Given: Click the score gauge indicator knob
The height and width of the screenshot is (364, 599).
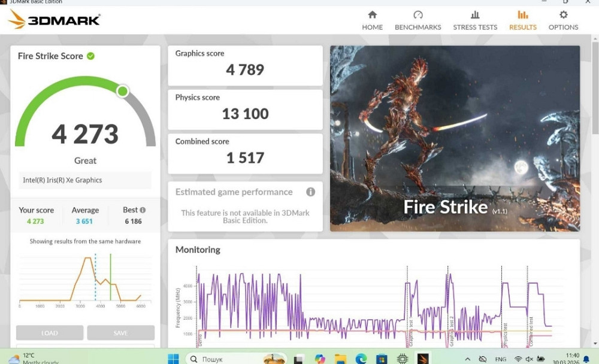Looking at the screenshot, I should pyautogui.click(x=122, y=91).
